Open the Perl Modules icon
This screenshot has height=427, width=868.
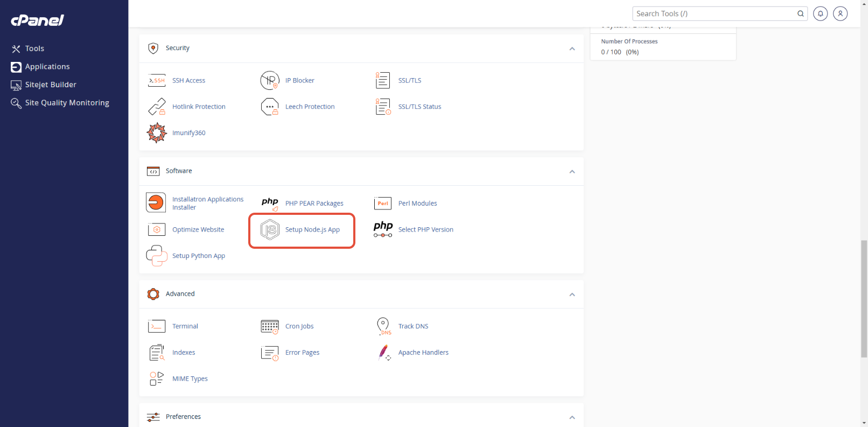click(x=383, y=203)
